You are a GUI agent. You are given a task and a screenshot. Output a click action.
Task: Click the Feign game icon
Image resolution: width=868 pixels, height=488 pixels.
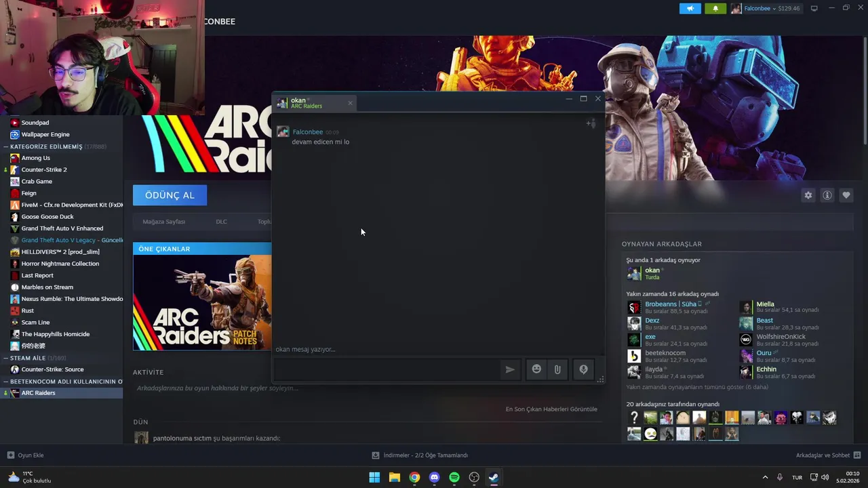pyautogui.click(x=14, y=193)
